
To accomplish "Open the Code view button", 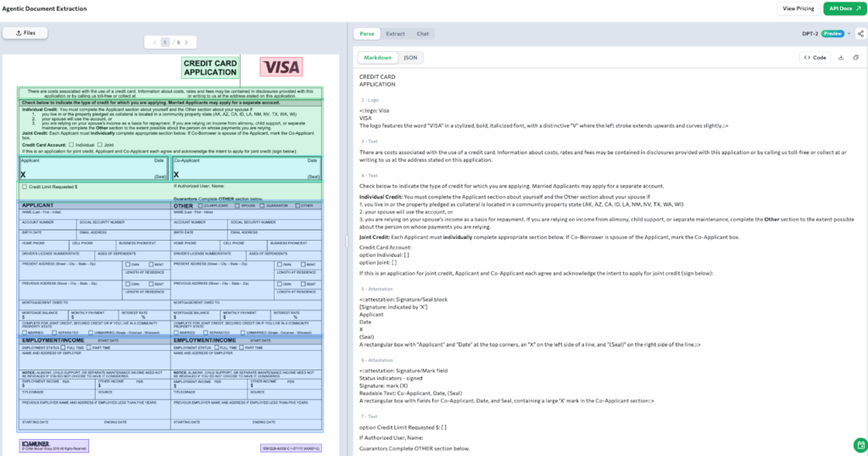I will 815,58.
